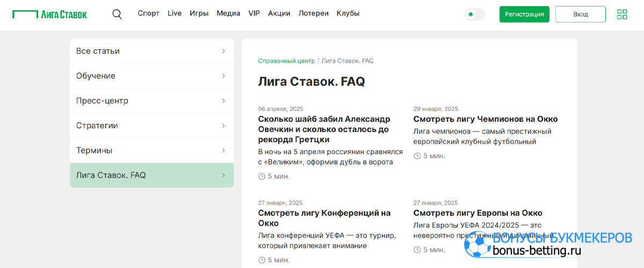Open the Игры menu item

tap(199, 13)
